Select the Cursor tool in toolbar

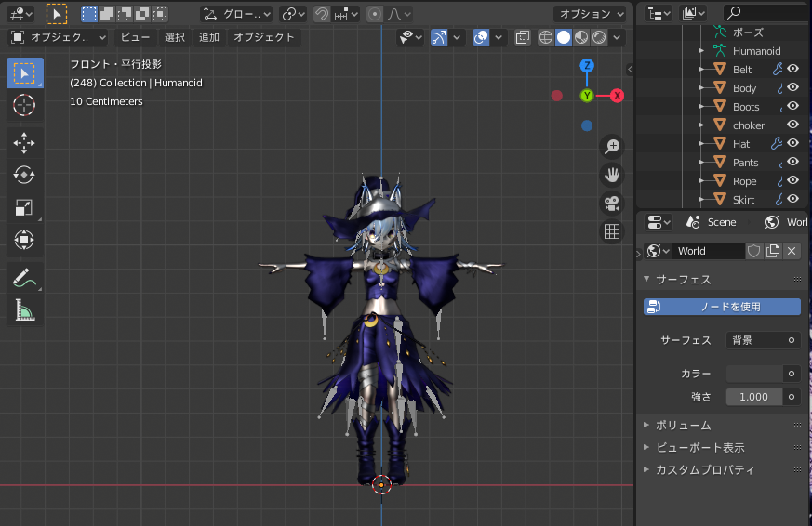pos(24,105)
